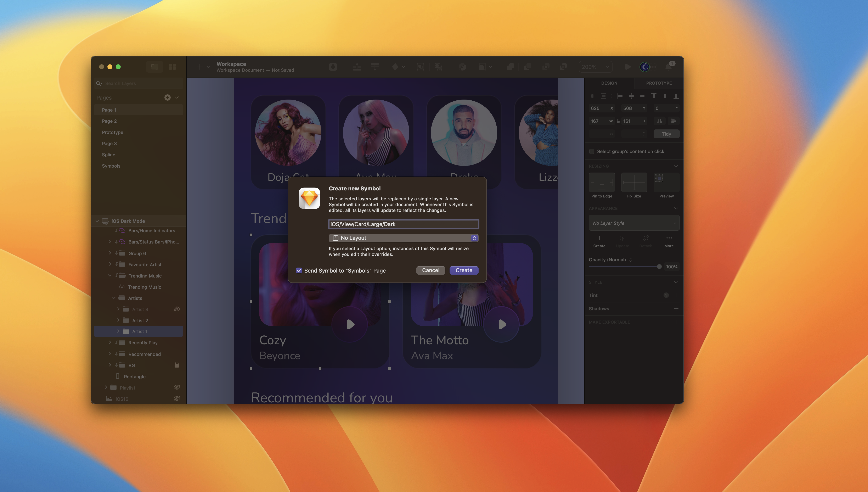Add a new page with the plus icon
The height and width of the screenshot is (492, 868).
(x=168, y=98)
